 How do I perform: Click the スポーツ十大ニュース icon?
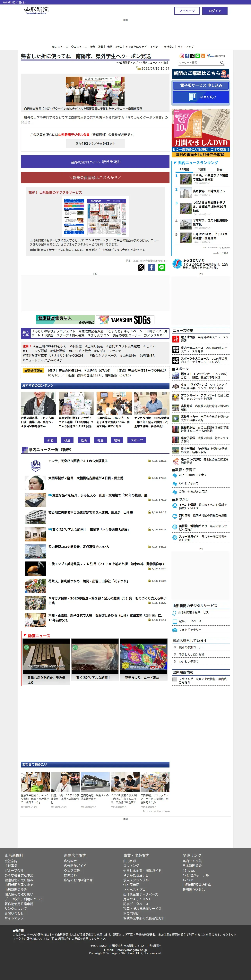(x=176, y=360)
